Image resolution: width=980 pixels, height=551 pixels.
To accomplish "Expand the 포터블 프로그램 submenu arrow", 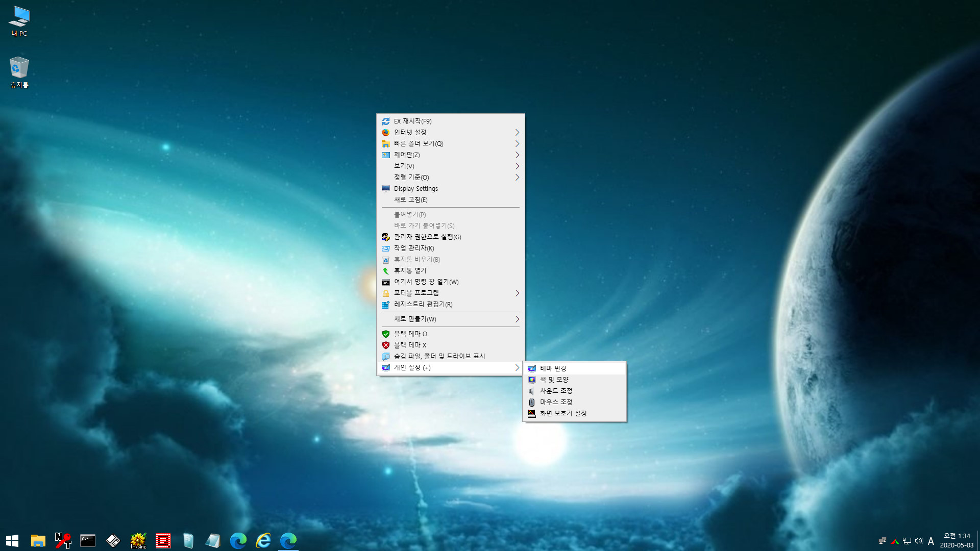I will (x=517, y=293).
